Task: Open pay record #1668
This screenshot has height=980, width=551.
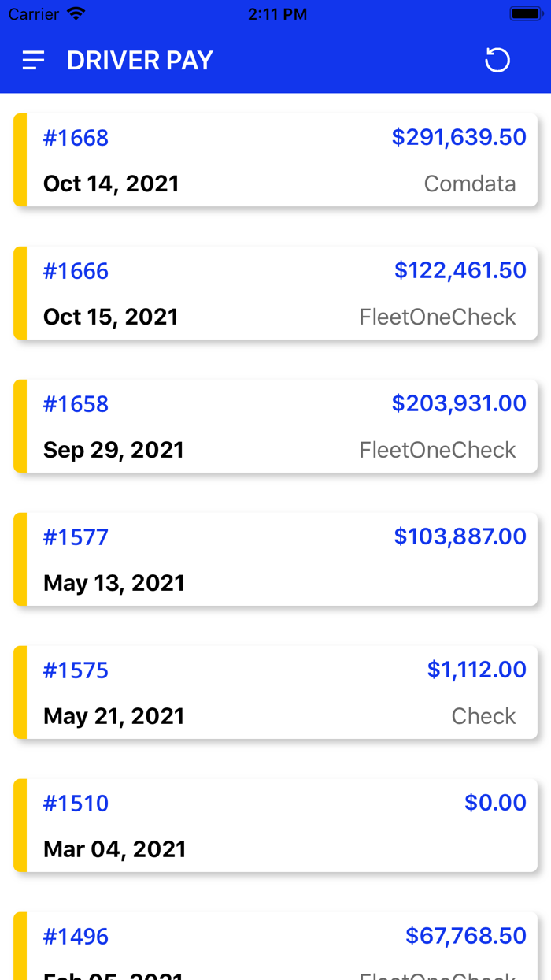Action: [x=75, y=137]
